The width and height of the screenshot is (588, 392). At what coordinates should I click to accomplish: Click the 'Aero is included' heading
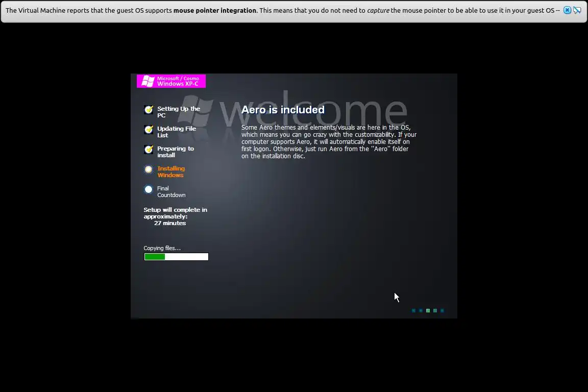(283, 110)
